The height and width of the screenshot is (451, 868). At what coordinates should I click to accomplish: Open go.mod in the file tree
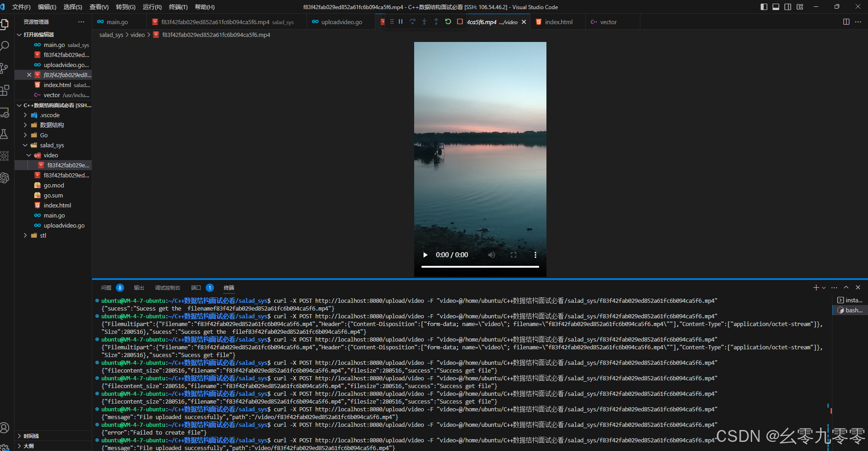click(x=53, y=185)
